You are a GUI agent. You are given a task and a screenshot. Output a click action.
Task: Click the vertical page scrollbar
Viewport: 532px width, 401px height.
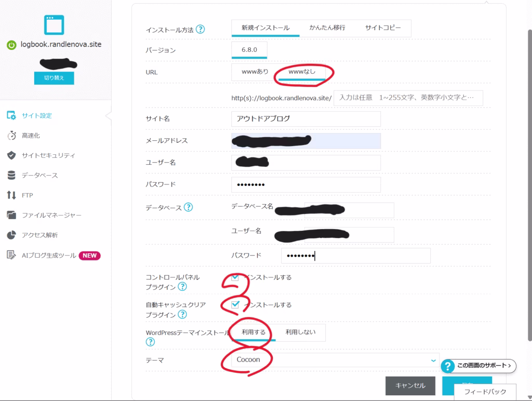pos(528,156)
